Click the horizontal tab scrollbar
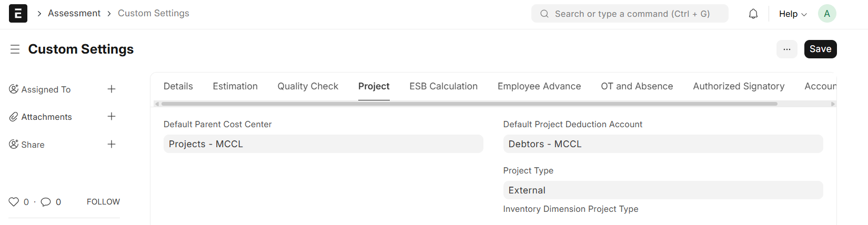 tap(469, 104)
